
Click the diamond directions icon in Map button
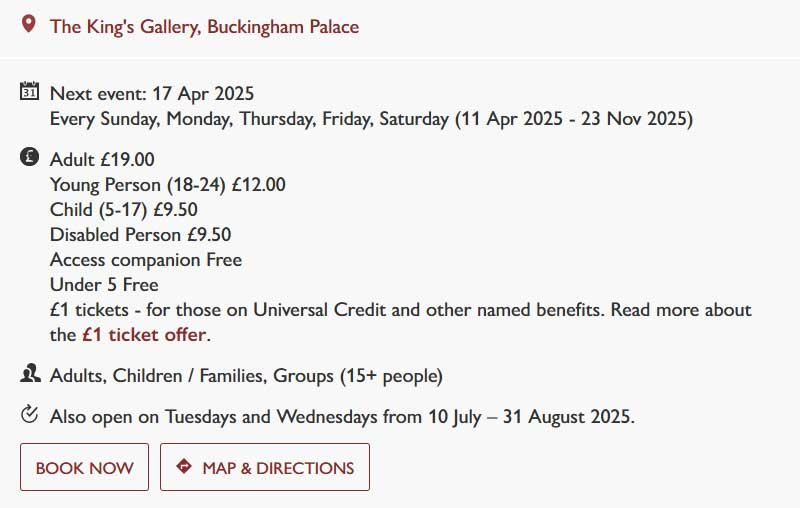[x=183, y=467]
